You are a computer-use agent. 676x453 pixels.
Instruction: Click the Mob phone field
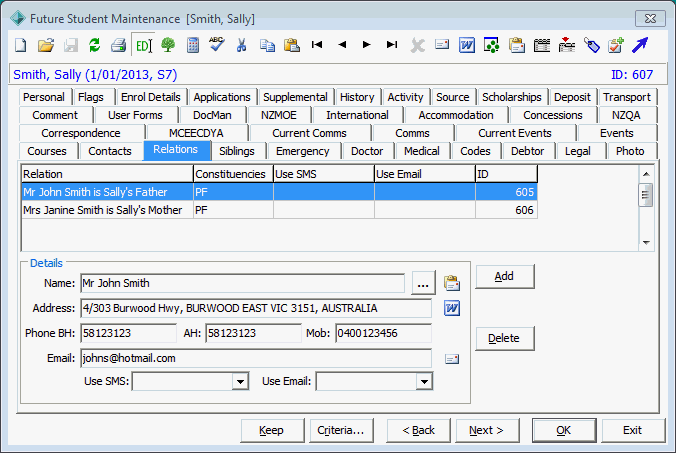383,333
